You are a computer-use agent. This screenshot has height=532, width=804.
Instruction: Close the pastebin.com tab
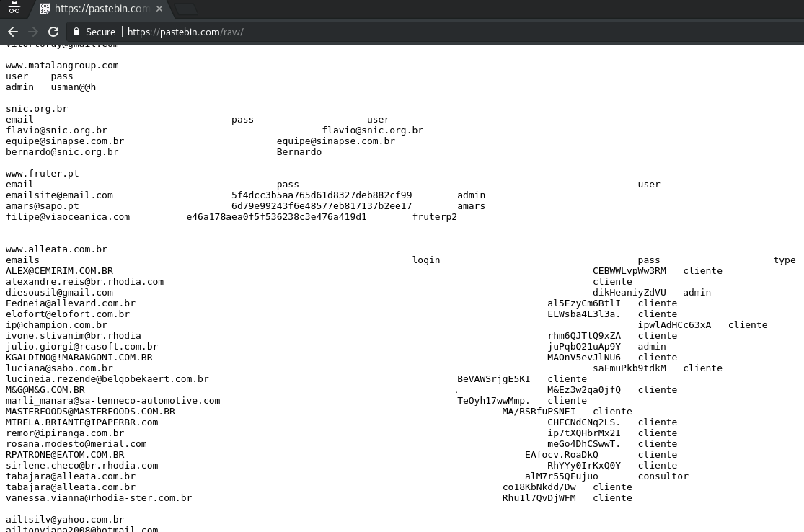159,9
